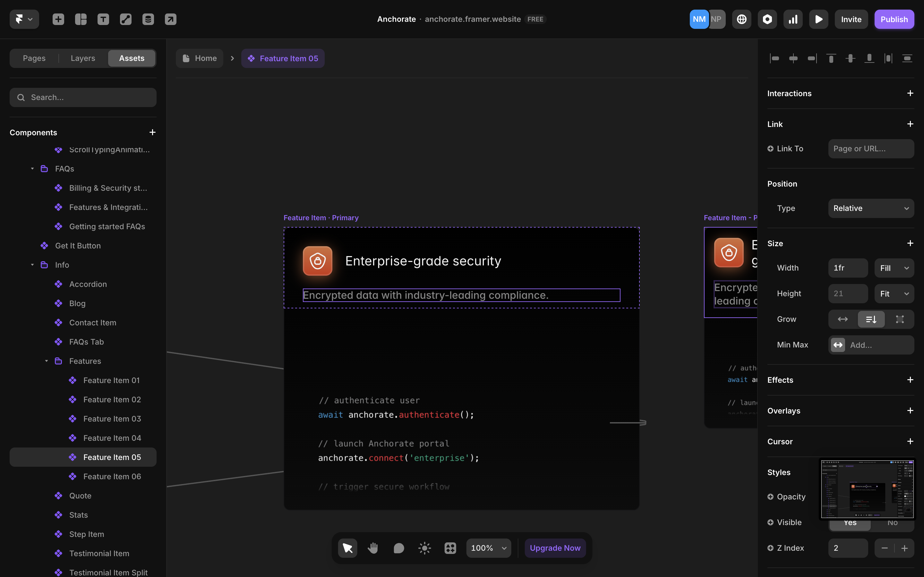
Task: Click the Link To URL field
Action: 870,149
